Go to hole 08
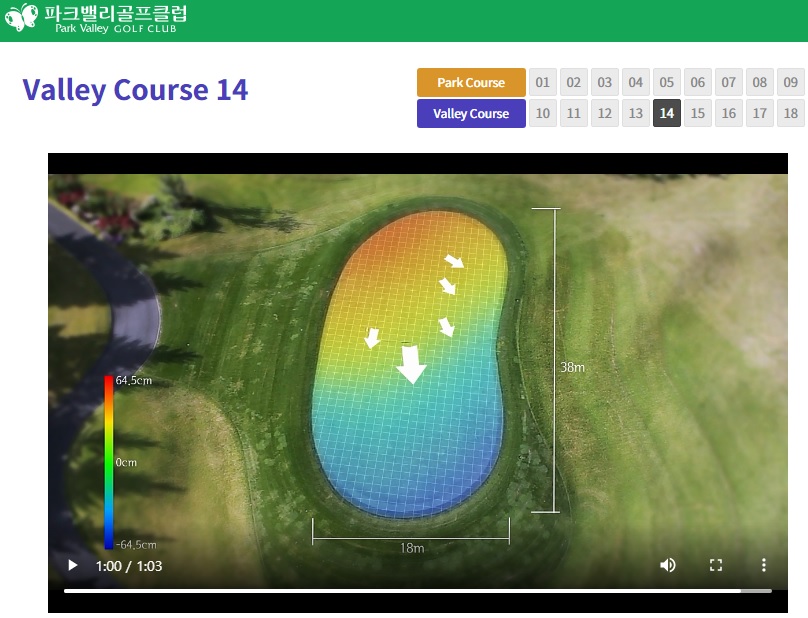Screen dimensions: 808x618 (760, 82)
